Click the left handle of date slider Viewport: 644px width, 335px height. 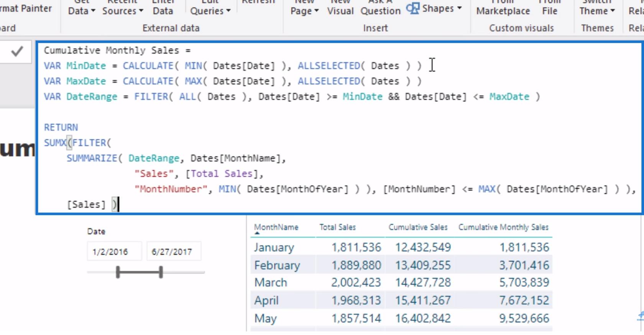tap(118, 272)
